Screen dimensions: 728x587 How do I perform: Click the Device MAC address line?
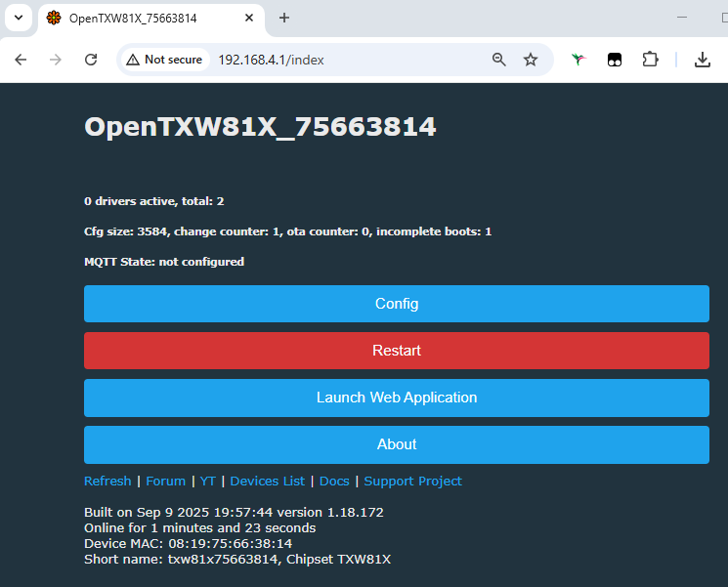pyautogui.click(x=188, y=543)
